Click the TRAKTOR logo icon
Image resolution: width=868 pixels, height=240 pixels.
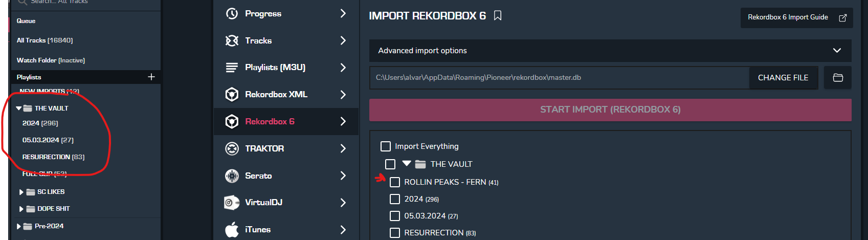click(232, 148)
